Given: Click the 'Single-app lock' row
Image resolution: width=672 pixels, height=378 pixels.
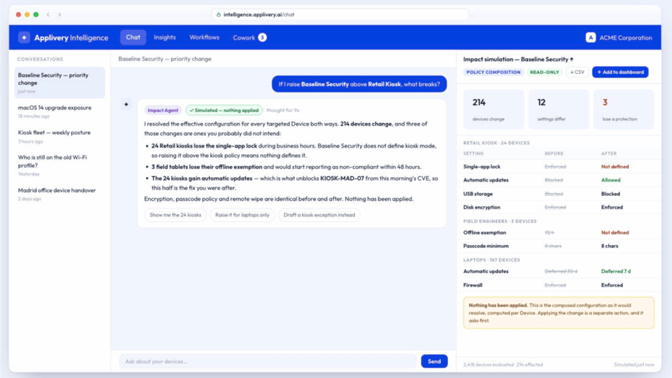Looking at the screenshot, I should pos(558,167).
